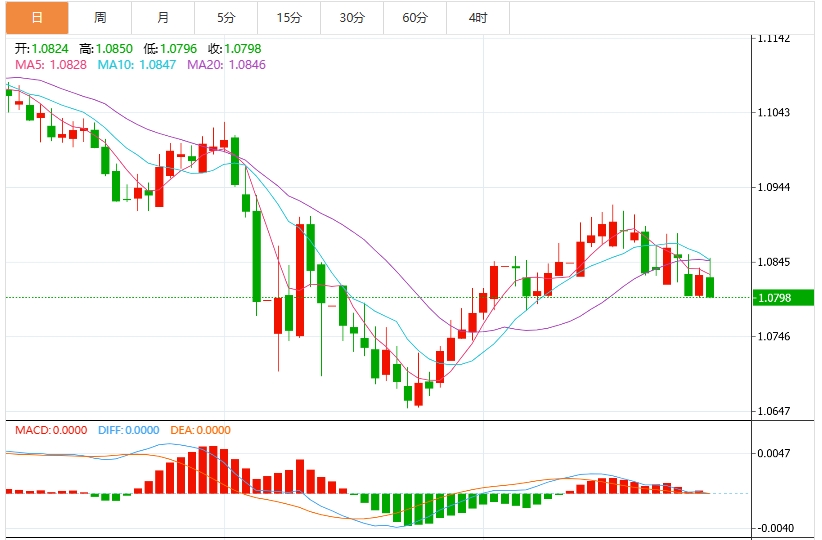
Task: Click the DEA:0.0000 label
Action: pyautogui.click(x=200, y=430)
